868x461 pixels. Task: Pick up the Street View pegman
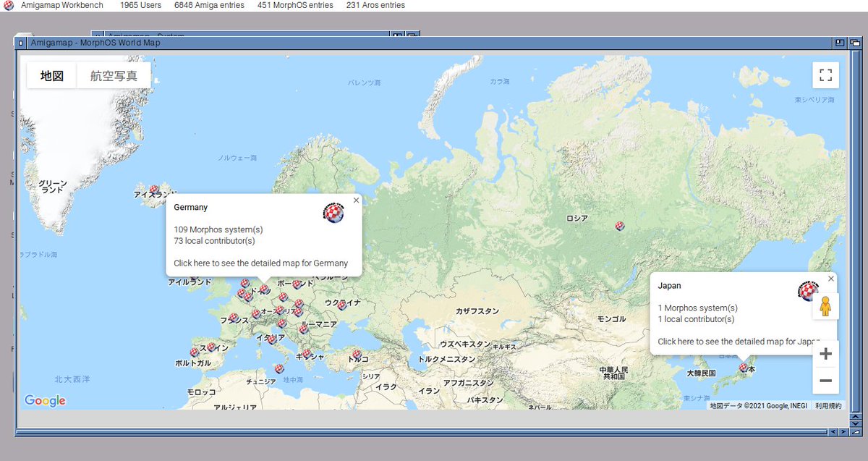825,307
